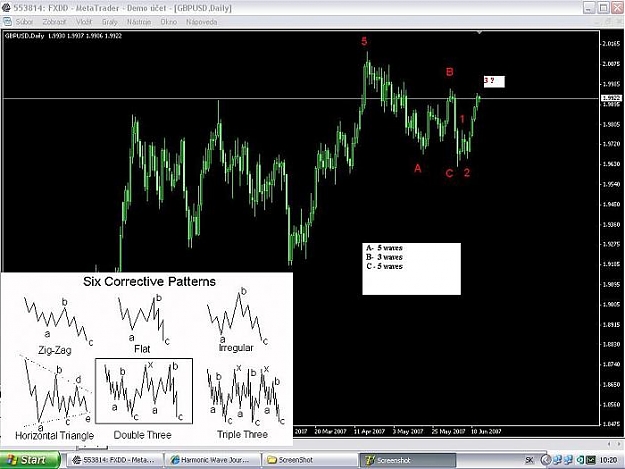Click the 'C - 5 waves' text line

pos(384,266)
